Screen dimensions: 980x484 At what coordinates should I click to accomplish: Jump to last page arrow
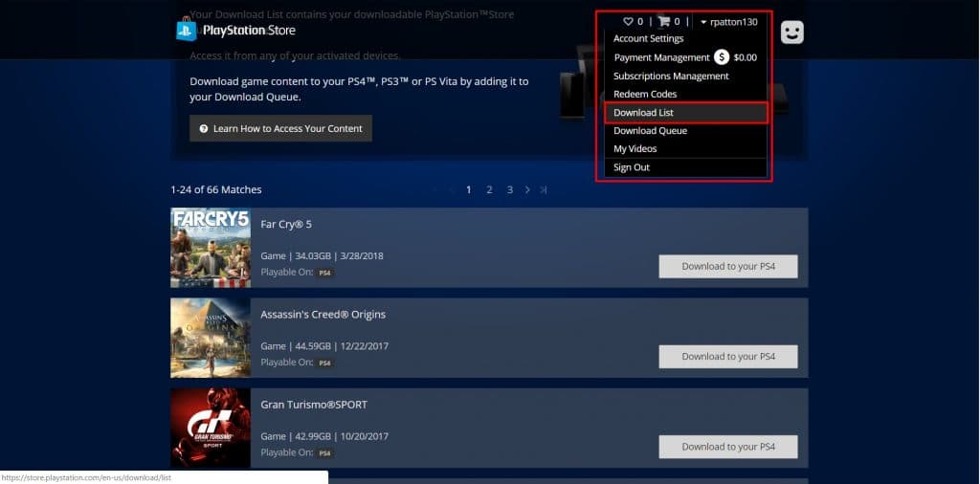(544, 189)
